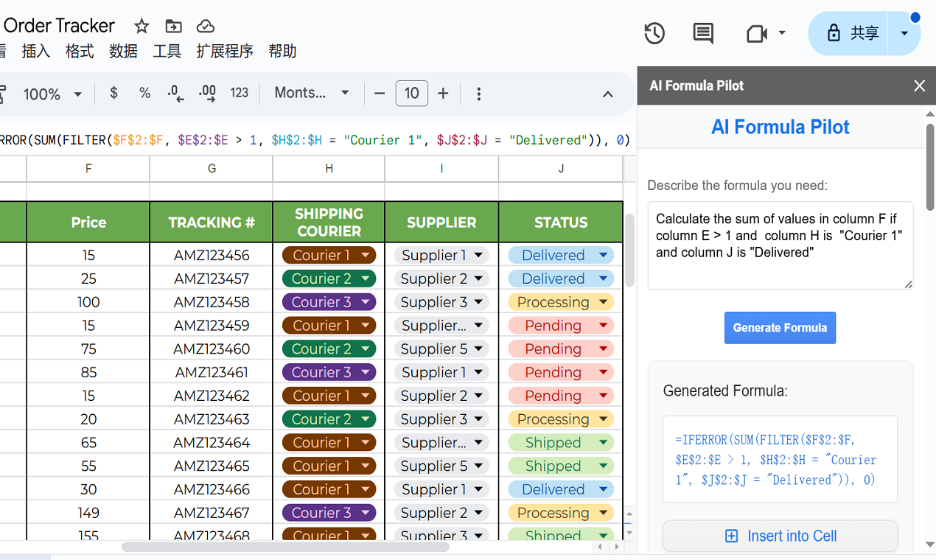
Task: Open the 格式 menu
Action: [x=80, y=51]
